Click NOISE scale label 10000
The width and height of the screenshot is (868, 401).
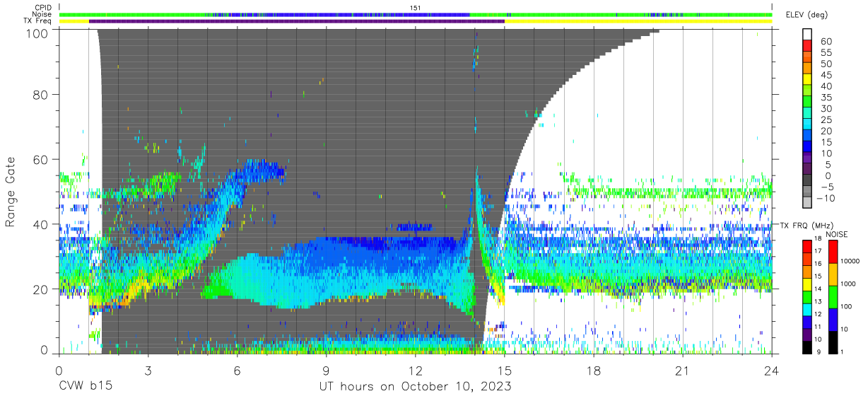click(850, 262)
